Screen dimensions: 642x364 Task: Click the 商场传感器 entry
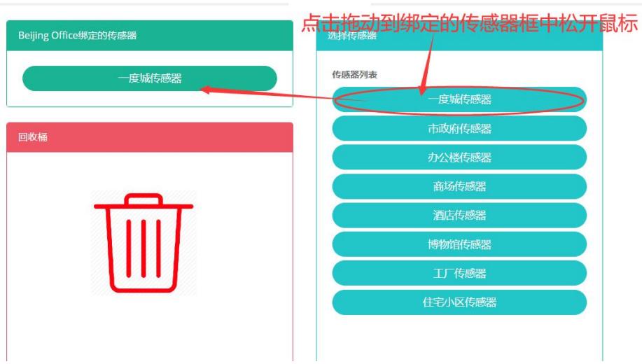tap(459, 186)
